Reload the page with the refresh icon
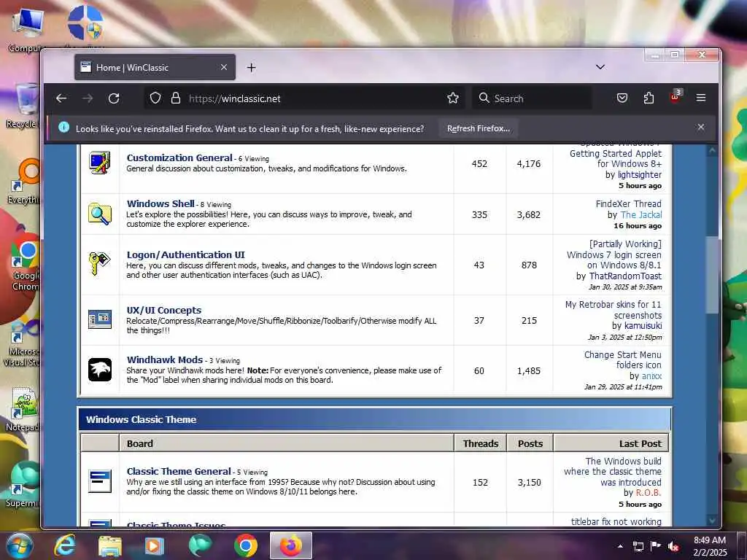The image size is (747, 560). pos(113,98)
